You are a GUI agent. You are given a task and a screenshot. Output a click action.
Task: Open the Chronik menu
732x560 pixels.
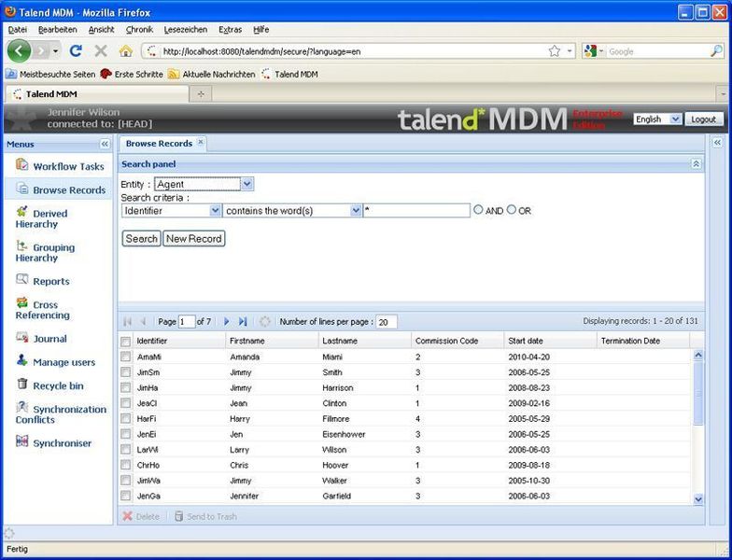(x=139, y=30)
